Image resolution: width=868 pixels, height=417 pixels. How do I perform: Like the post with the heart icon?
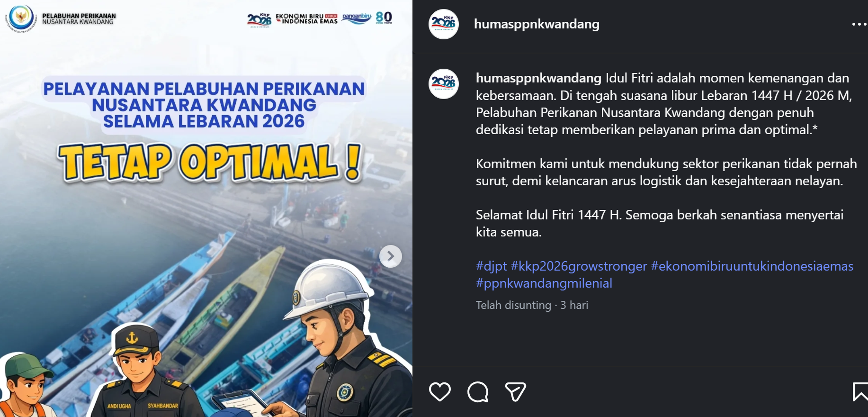coord(439,392)
